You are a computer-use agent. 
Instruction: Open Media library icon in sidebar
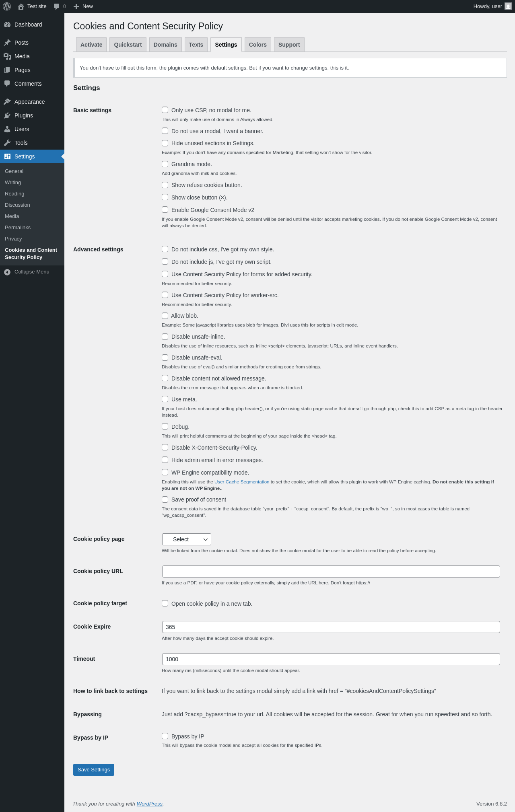7,56
